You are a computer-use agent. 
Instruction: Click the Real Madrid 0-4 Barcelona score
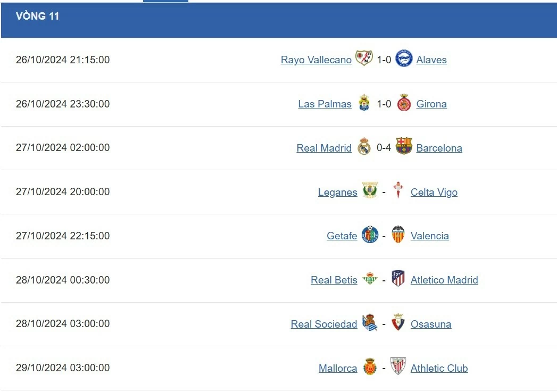tap(384, 148)
